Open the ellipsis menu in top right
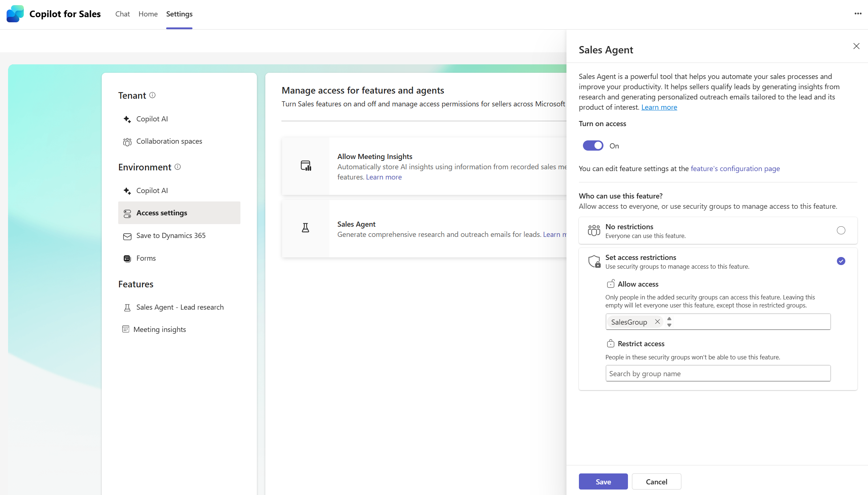 [x=858, y=14]
